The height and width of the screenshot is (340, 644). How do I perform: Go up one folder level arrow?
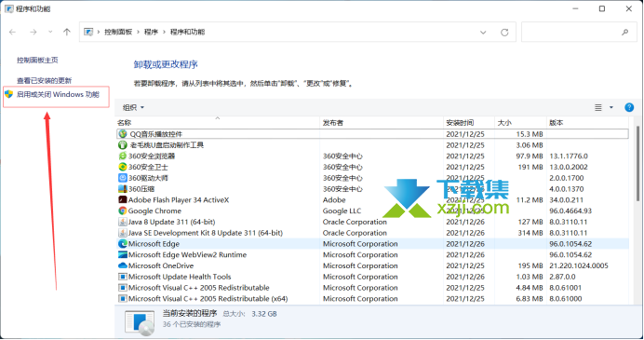tap(66, 32)
